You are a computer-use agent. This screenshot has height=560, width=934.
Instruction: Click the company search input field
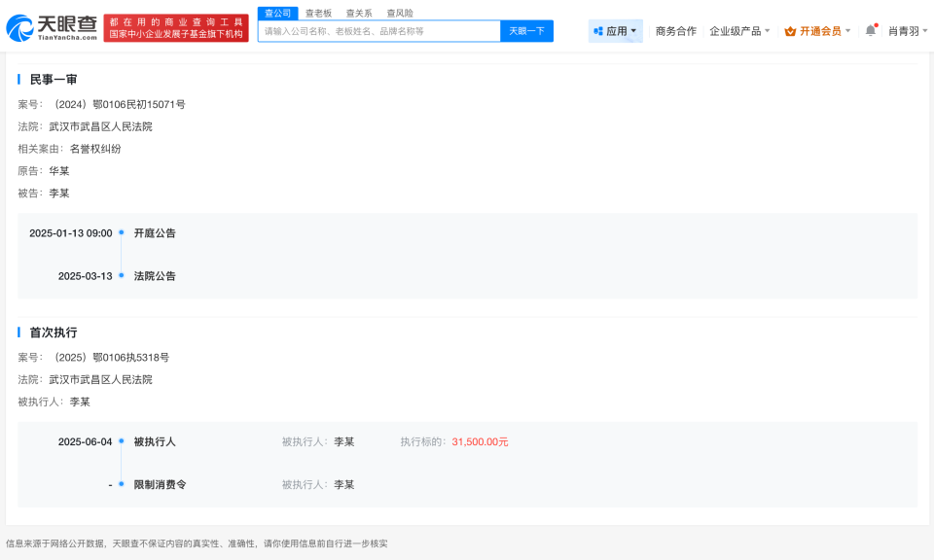379,30
